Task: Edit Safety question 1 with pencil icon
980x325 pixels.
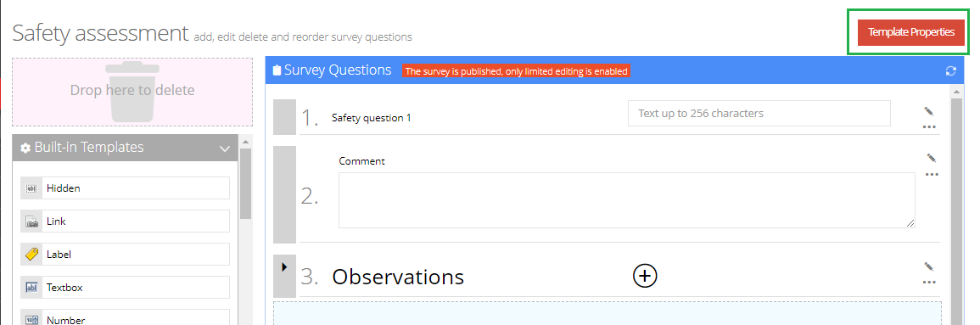Action: coord(929,111)
